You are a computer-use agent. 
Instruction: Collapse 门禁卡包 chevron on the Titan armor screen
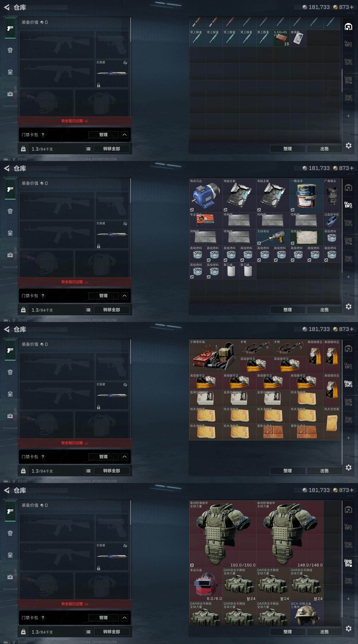click(x=125, y=618)
